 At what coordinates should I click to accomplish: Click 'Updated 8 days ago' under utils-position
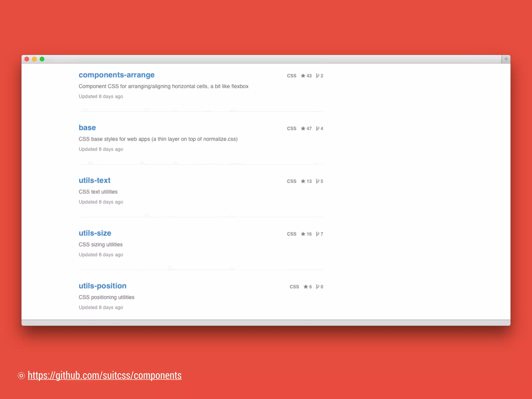coord(101,307)
